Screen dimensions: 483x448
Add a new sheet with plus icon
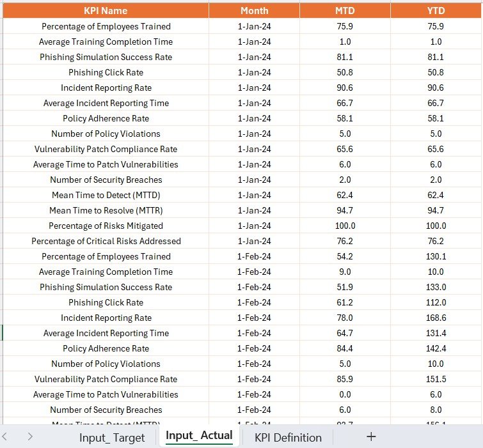371,436
